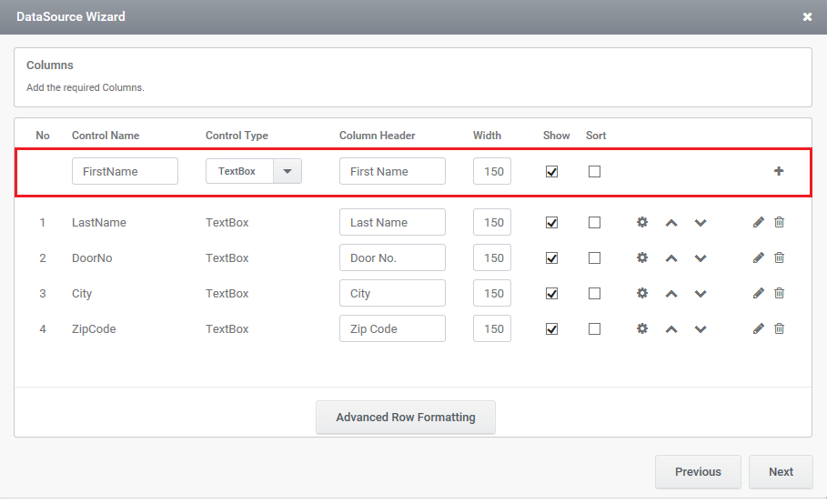This screenshot has width=827, height=504.
Task: Click the Advanced Row Formatting button
Action: (406, 418)
